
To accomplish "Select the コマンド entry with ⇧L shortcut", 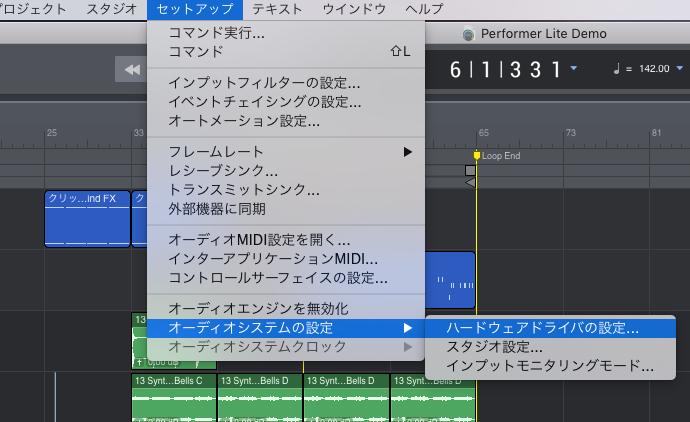I will pyautogui.click(x=286, y=51).
